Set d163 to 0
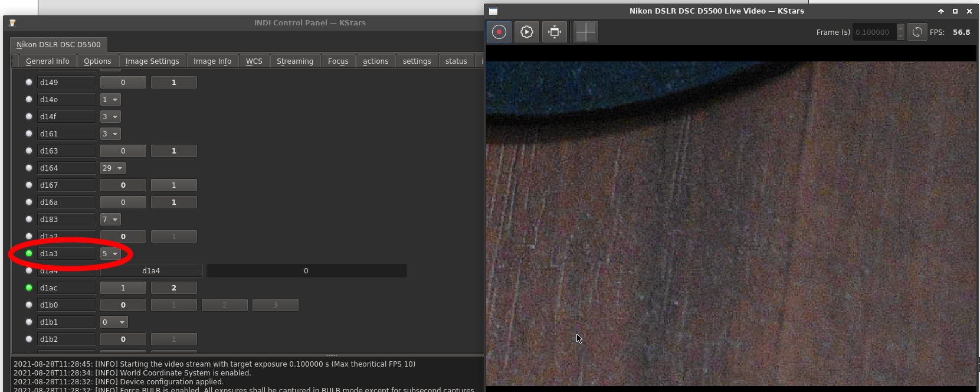 click(x=123, y=151)
